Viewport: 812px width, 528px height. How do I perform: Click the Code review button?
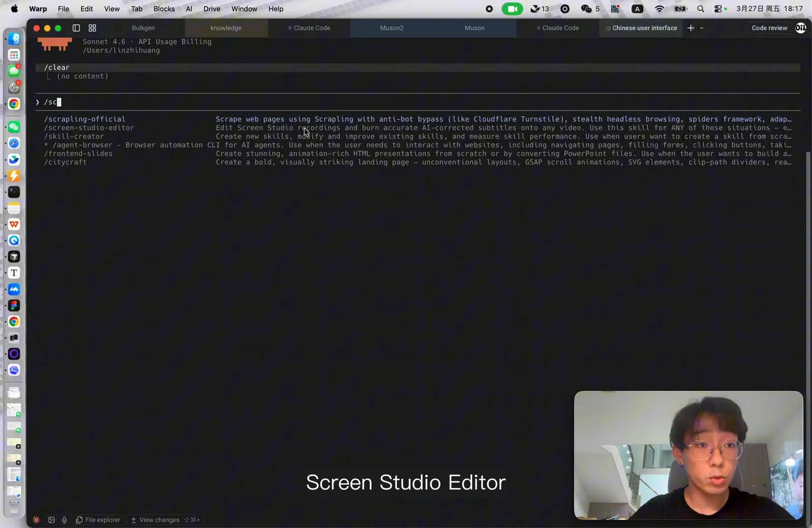(769, 28)
